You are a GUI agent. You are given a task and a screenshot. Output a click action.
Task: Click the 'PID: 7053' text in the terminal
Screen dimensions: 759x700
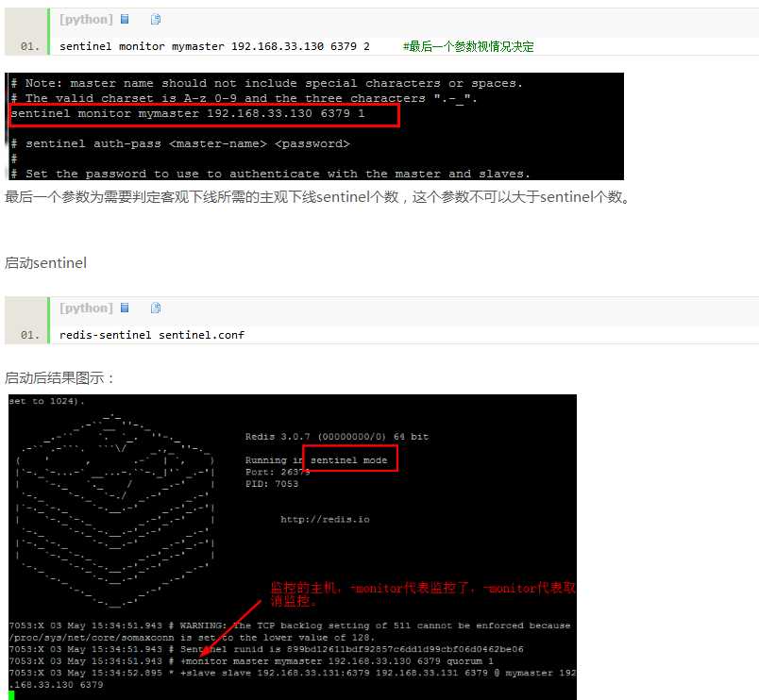pos(272,484)
